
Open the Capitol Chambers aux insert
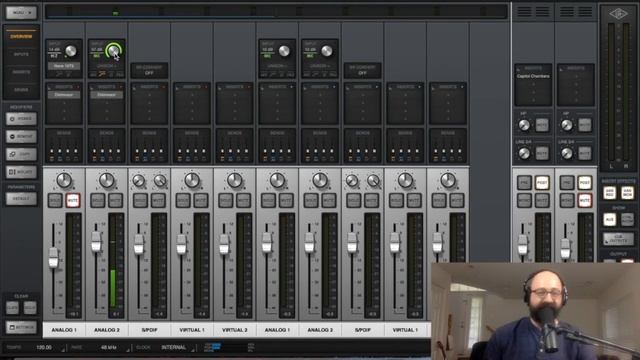[533, 76]
